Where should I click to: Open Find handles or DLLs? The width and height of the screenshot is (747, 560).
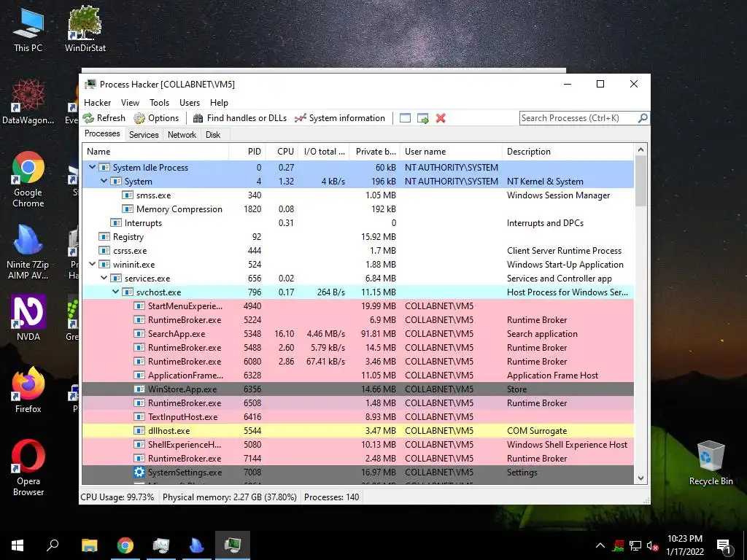tap(239, 118)
